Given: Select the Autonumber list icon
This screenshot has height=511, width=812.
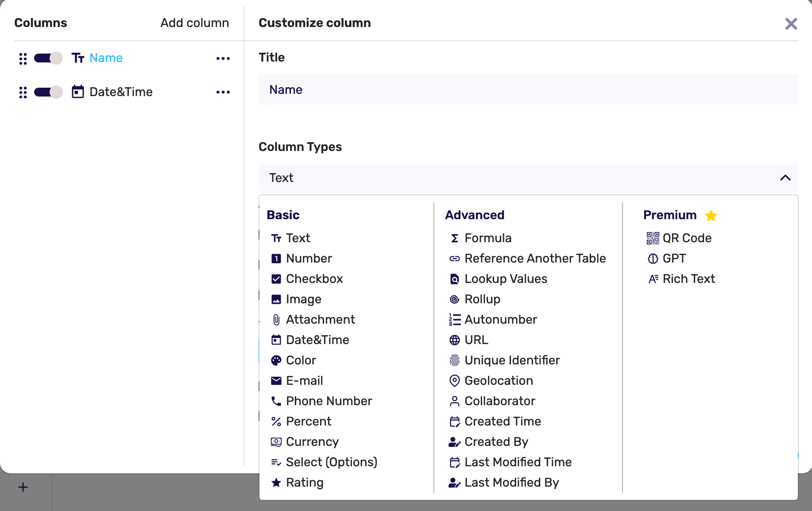Looking at the screenshot, I should (x=455, y=320).
